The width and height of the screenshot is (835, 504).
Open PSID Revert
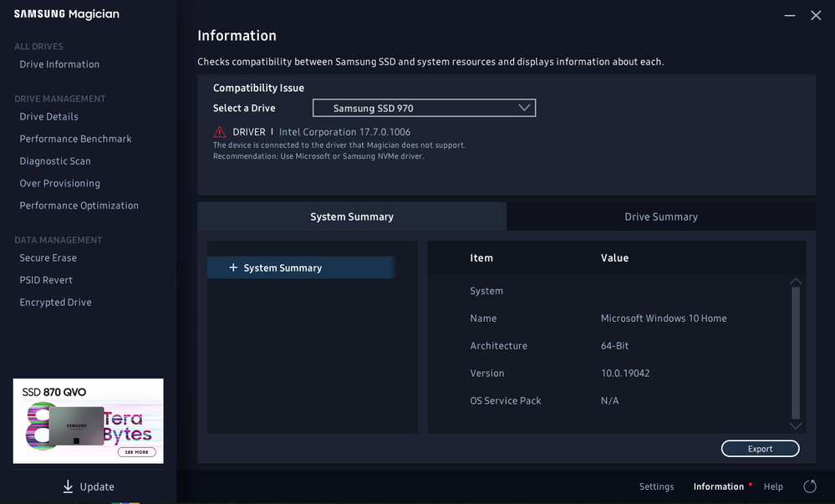46,280
